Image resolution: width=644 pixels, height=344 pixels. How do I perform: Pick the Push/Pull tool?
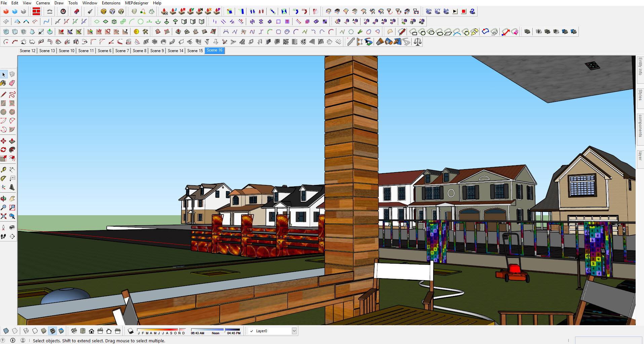click(12, 141)
